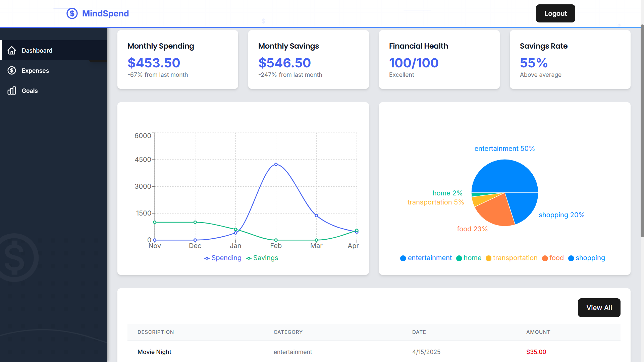
Task: Click the MindSpend dollar logo icon
Action: [x=72, y=13]
